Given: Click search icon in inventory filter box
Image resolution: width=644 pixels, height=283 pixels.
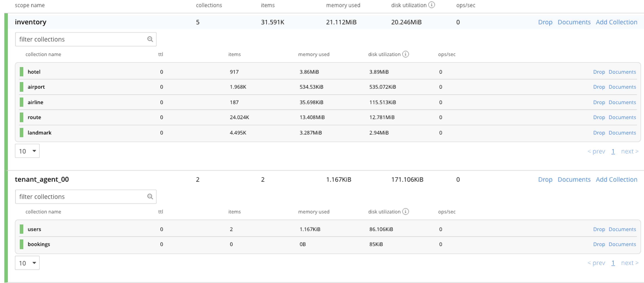Looking at the screenshot, I should [x=150, y=39].
